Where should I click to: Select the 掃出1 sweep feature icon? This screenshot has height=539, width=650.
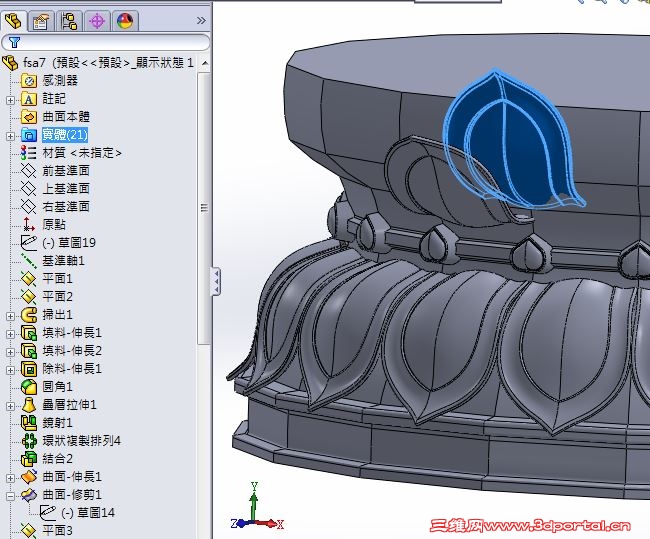click(x=29, y=315)
